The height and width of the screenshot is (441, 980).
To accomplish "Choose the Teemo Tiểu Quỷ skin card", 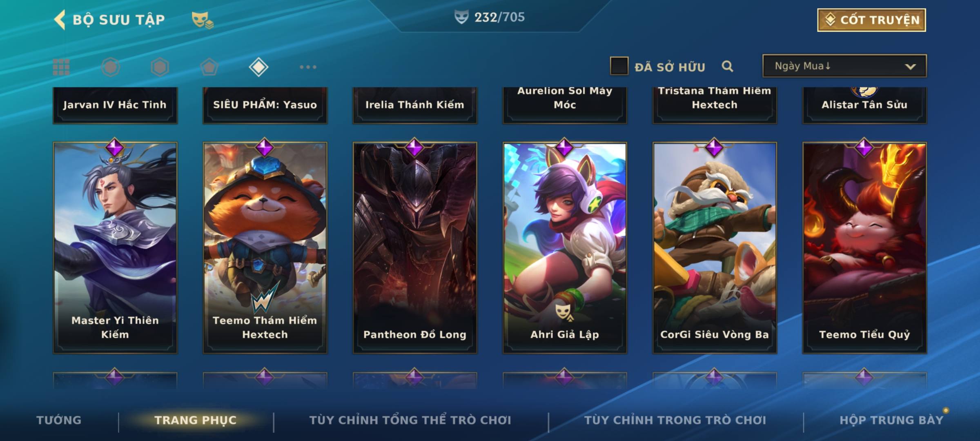I will click(x=864, y=247).
